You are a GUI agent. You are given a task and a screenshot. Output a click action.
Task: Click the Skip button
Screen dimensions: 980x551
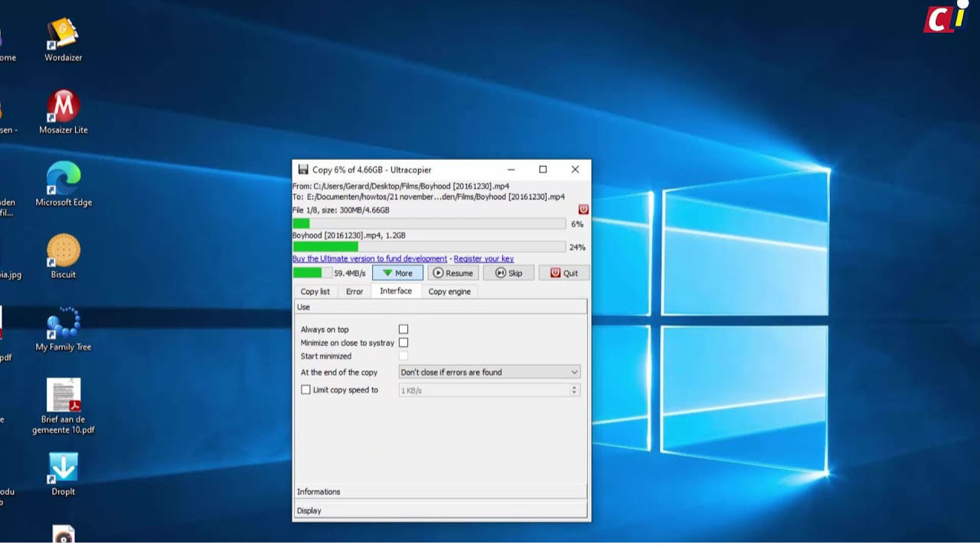508,273
